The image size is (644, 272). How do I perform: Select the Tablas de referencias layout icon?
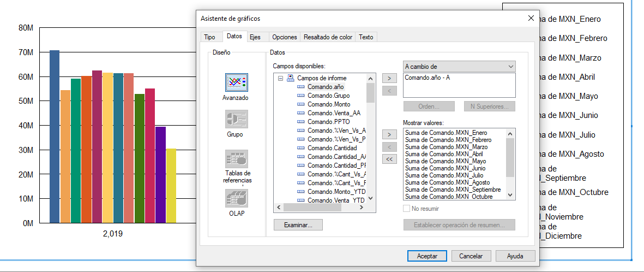236,158
